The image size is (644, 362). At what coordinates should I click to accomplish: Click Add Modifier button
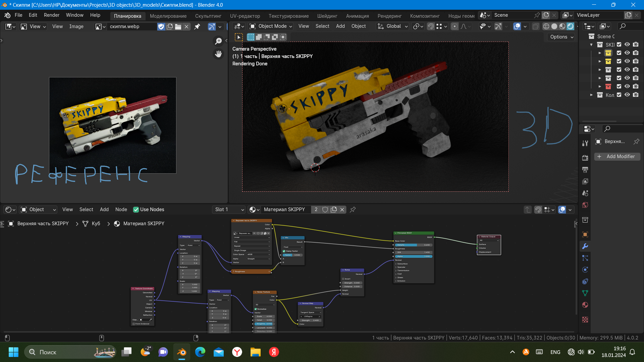(617, 157)
